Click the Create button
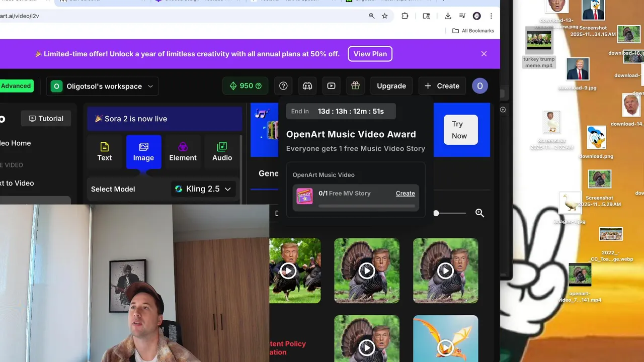 point(442,86)
